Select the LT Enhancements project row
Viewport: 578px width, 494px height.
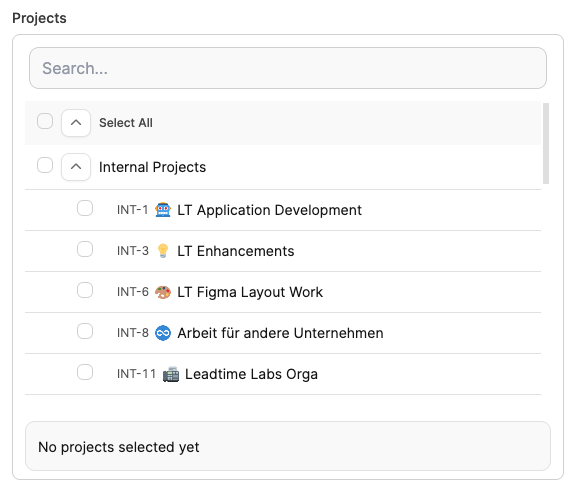283,251
